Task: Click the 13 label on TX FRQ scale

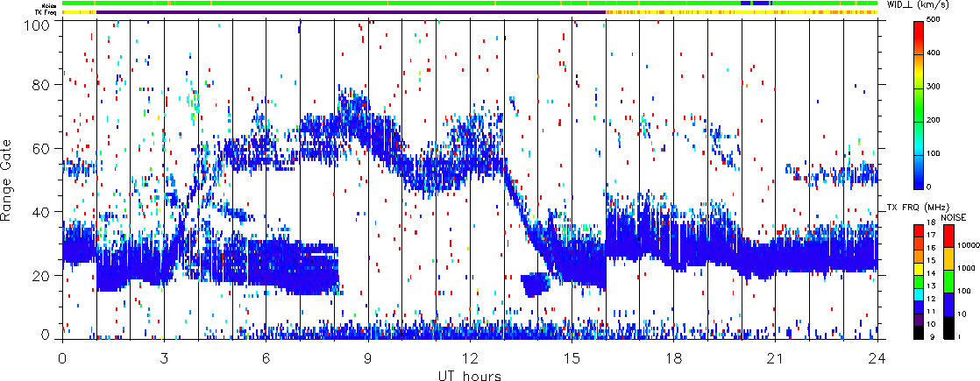Action: click(933, 286)
